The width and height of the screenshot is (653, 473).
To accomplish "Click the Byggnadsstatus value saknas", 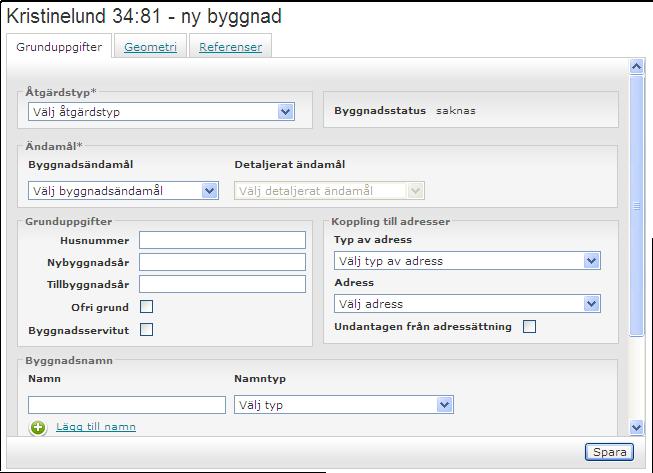I will (456, 111).
